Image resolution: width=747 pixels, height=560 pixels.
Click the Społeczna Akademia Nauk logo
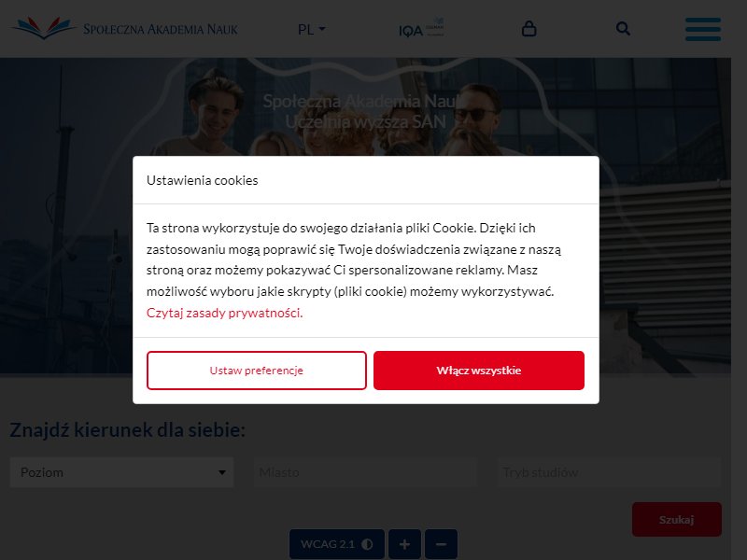click(x=125, y=28)
